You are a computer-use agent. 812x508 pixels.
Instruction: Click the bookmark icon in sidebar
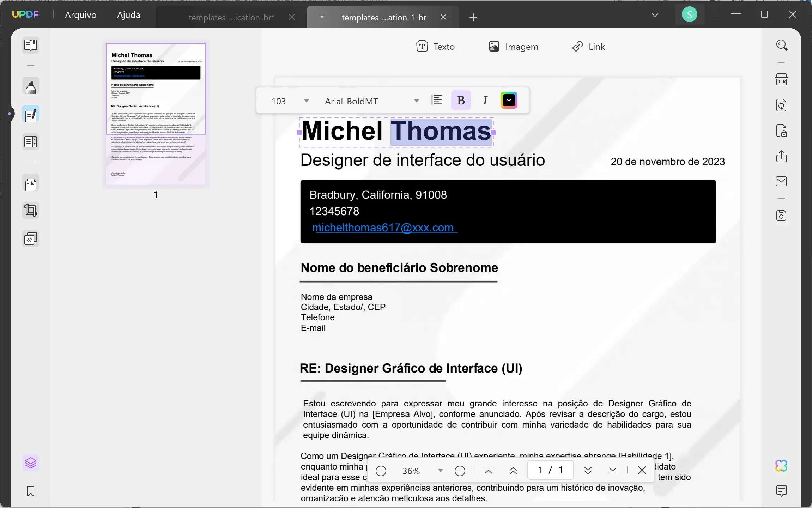[30, 491]
